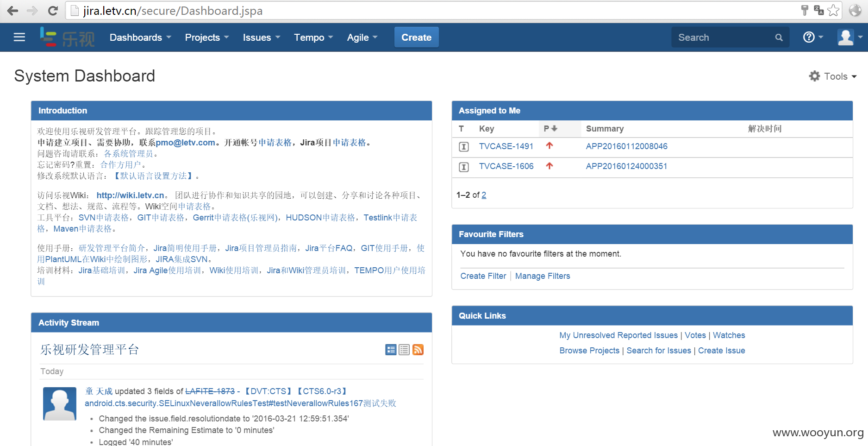This screenshot has height=446, width=868.
Task: Open HUDSON申请表格 link
Action: [x=320, y=218]
